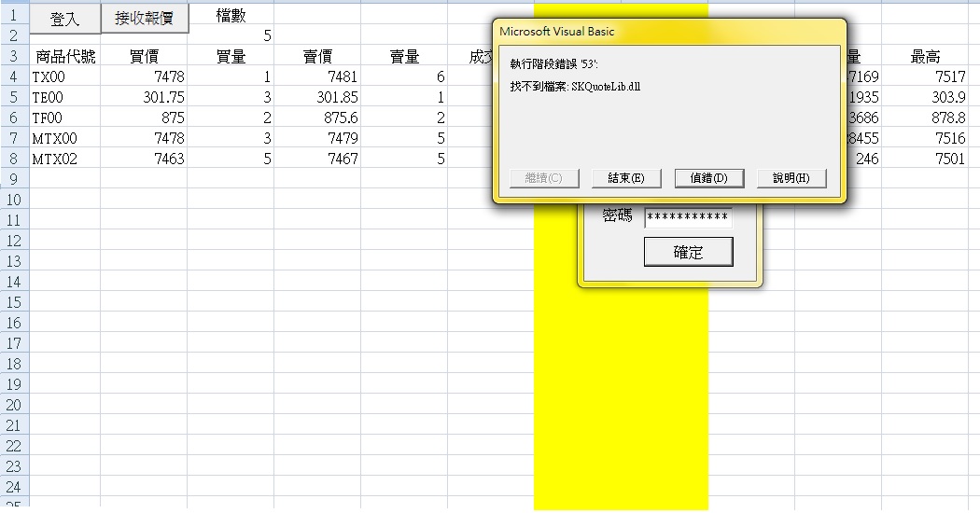Select the 賣量 header cell
This screenshot has width=980, height=513.
pos(404,56)
